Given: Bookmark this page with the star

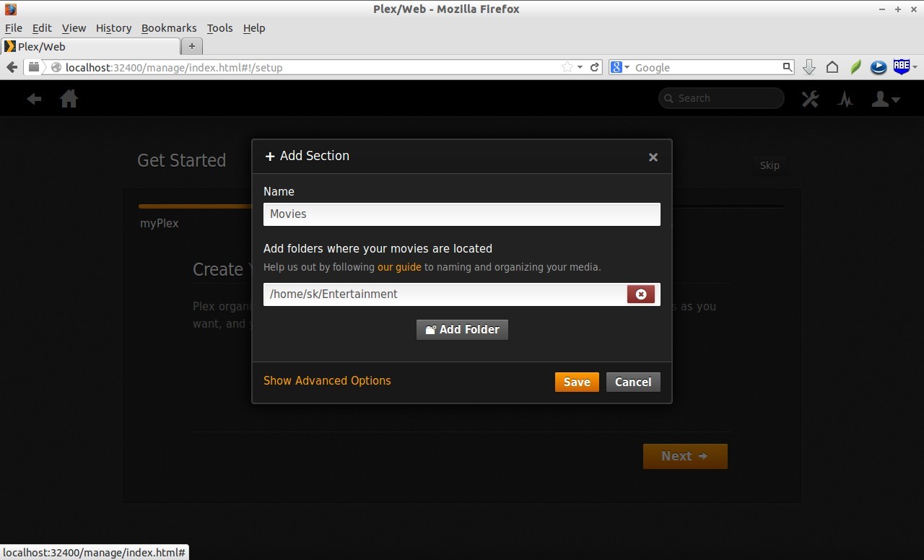Looking at the screenshot, I should tap(567, 67).
